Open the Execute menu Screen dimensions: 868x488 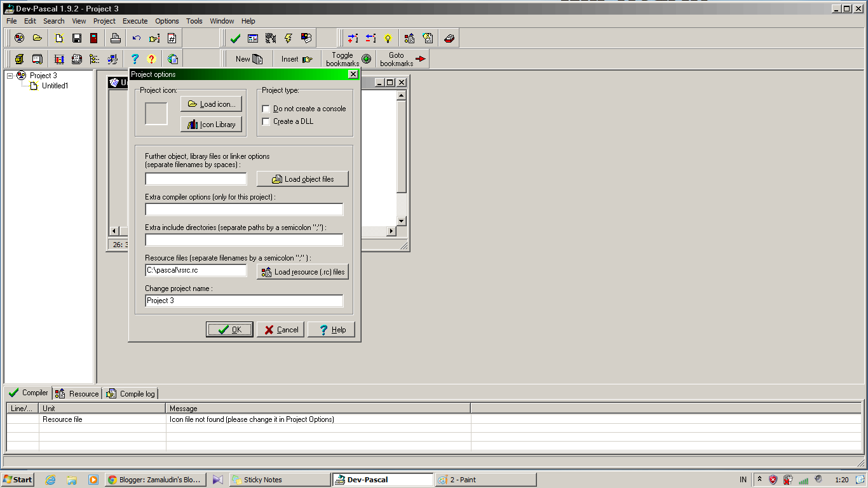point(135,21)
